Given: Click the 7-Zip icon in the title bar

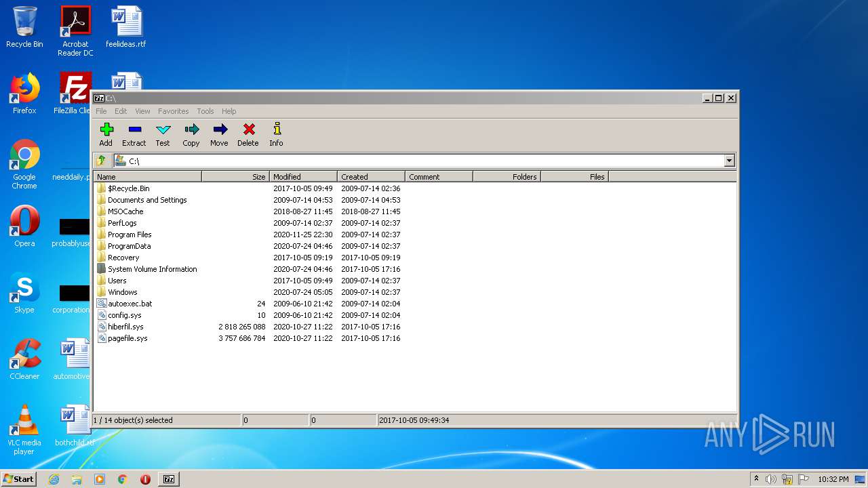Looking at the screenshot, I should [x=99, y=98].
